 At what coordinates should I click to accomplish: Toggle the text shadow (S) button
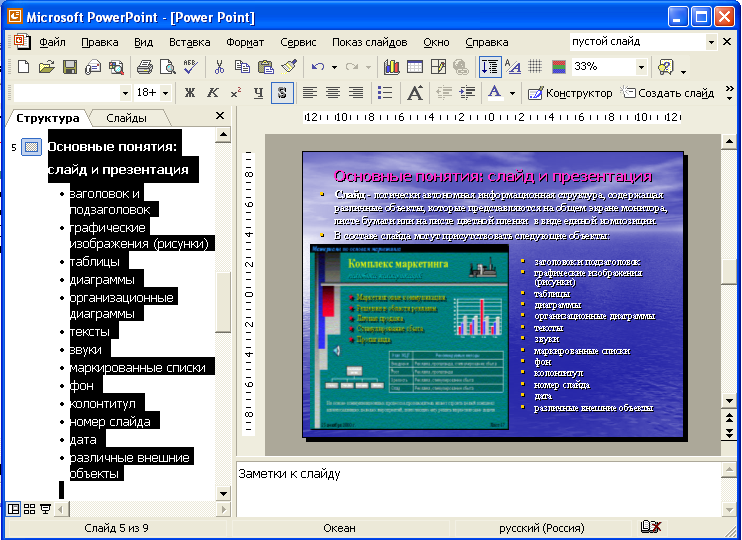(x=282, y=93)
